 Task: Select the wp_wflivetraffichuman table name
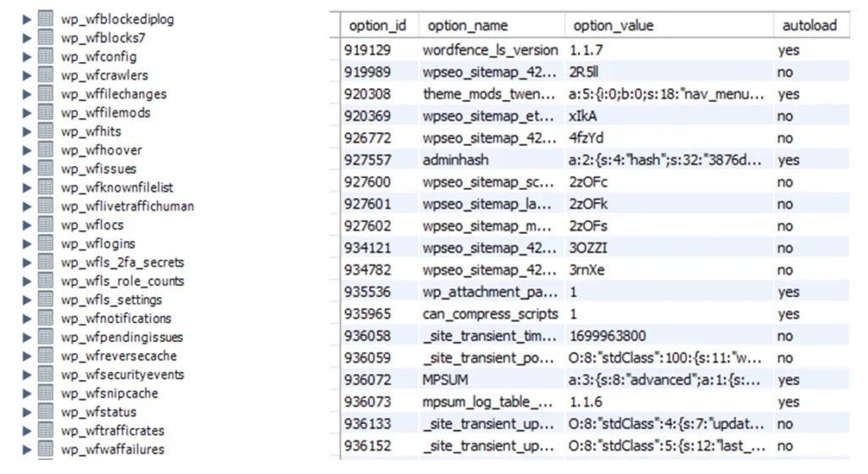click(127, 206)
